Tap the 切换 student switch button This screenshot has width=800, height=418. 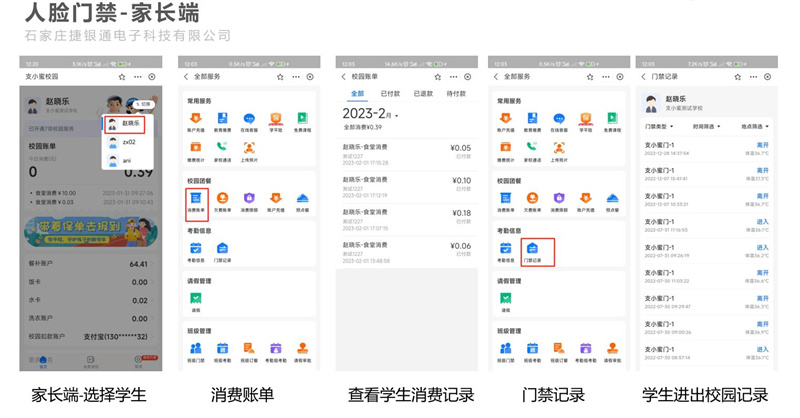coord(143,104)
